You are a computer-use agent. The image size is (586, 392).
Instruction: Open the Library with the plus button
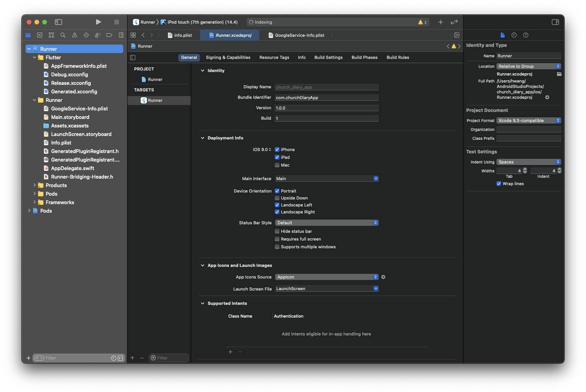(x=441, y=22)
